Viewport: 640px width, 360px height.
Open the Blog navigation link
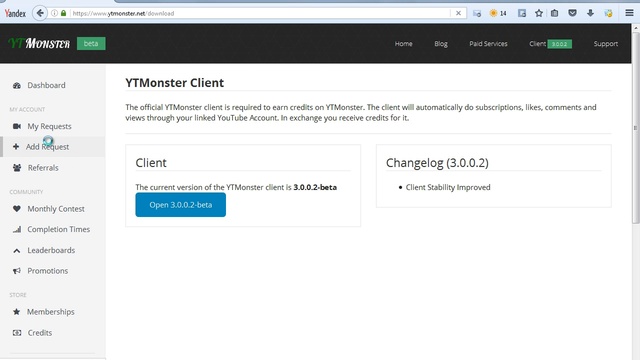tap(441, 44)
